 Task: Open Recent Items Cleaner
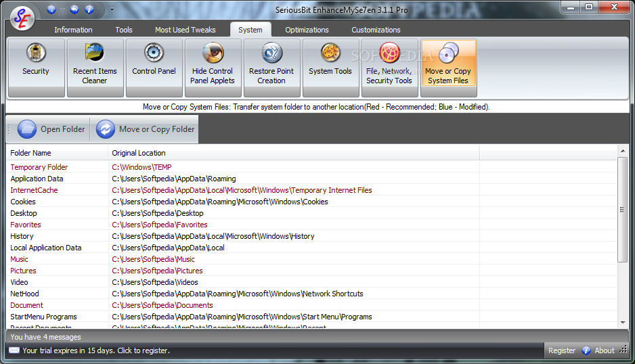95,68
